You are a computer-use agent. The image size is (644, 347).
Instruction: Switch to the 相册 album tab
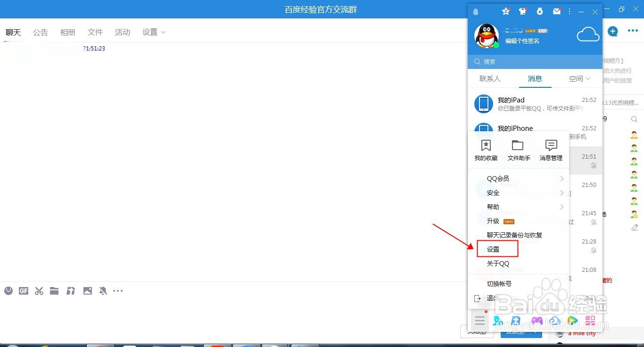68,32
